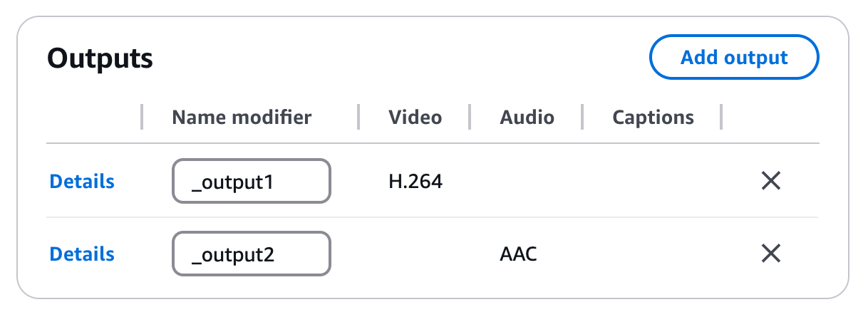Focus the _output2 name modifier field
The width and height of the screenshot is (868, 312).
251,254
